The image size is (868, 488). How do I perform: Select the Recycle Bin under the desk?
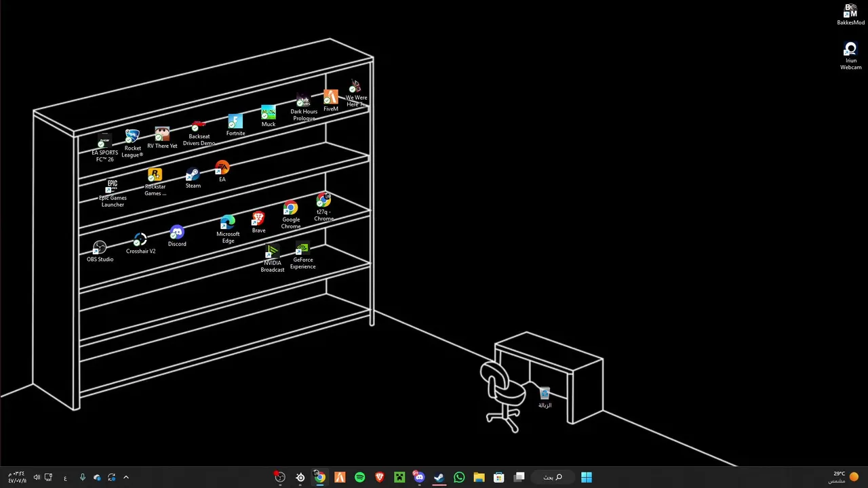click(545, 398)
